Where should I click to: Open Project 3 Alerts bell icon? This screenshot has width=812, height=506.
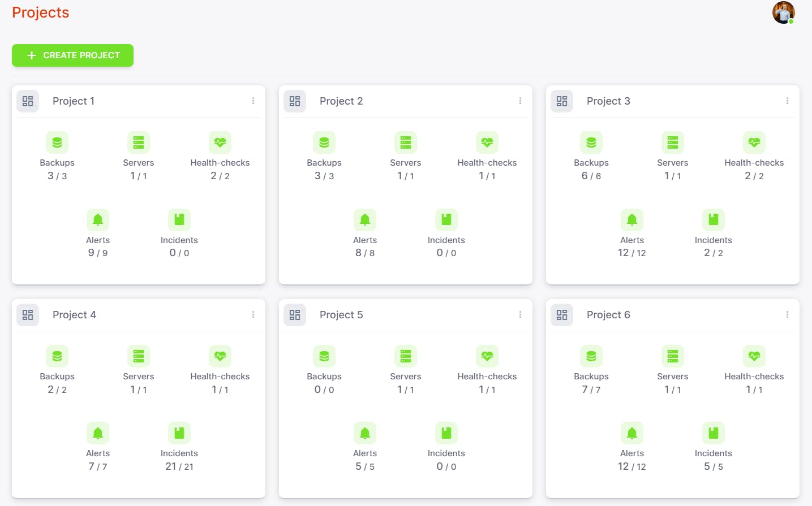(632, 220)
